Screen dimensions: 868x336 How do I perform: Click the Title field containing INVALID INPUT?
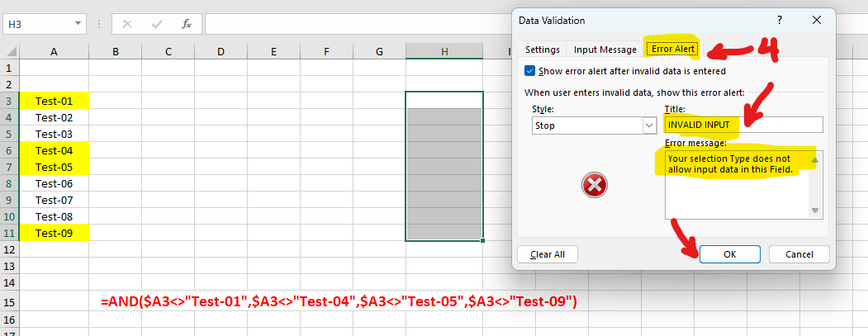point(744,125)
